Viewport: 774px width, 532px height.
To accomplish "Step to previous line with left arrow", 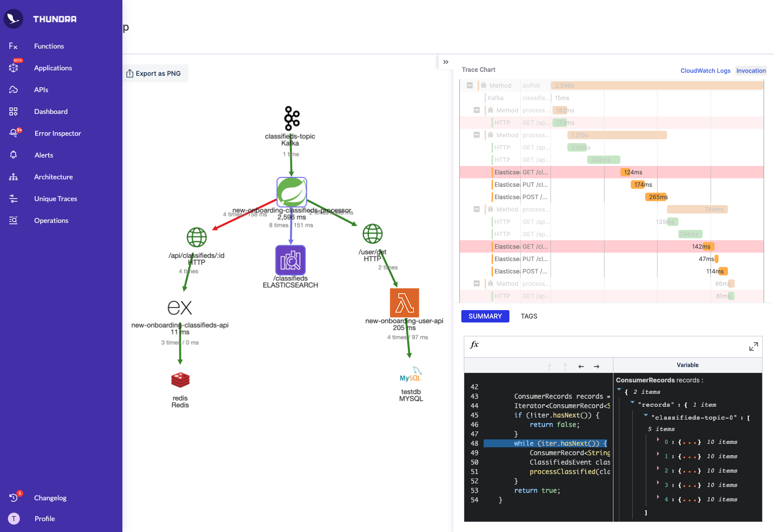I will pyautogui.click(x=581, y=367).
